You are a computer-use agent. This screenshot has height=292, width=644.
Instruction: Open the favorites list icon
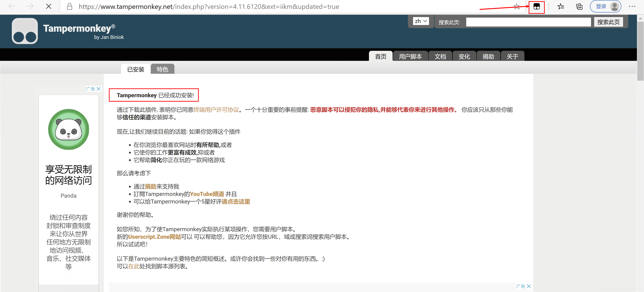coord(561,7)
